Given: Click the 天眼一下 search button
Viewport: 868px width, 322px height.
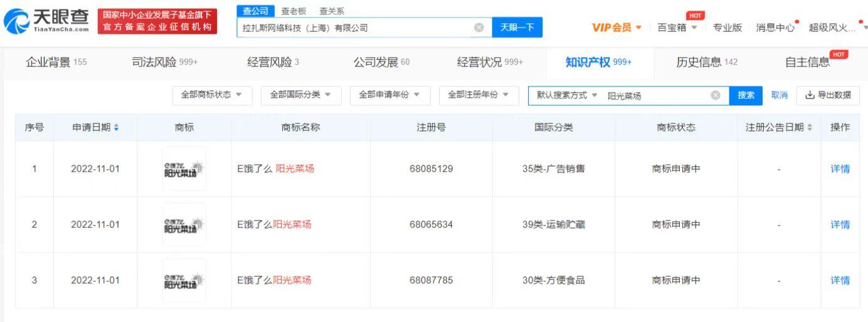Looking at the screenshot, I should [x=517, y=28].
